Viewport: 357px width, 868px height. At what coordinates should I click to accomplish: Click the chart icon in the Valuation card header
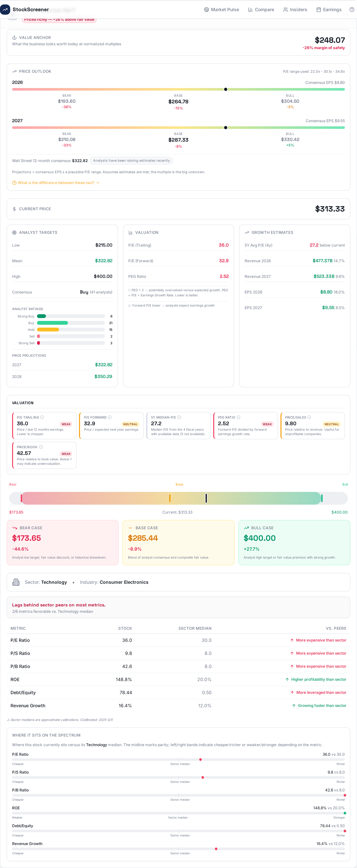tap(130, 233)
